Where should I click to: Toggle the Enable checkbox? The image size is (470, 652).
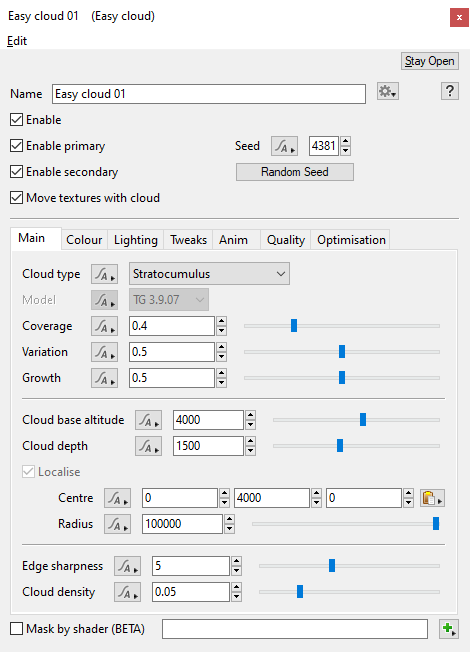click(16, 120)
